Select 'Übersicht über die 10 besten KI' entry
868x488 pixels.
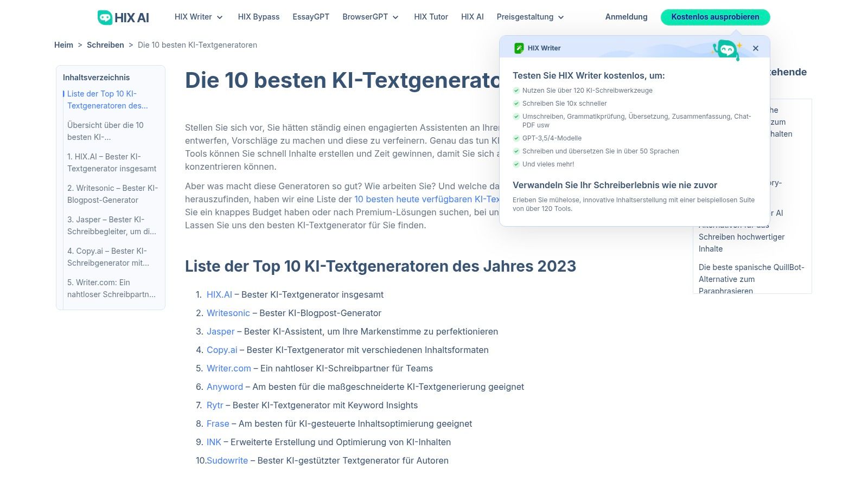pos(105,131)
